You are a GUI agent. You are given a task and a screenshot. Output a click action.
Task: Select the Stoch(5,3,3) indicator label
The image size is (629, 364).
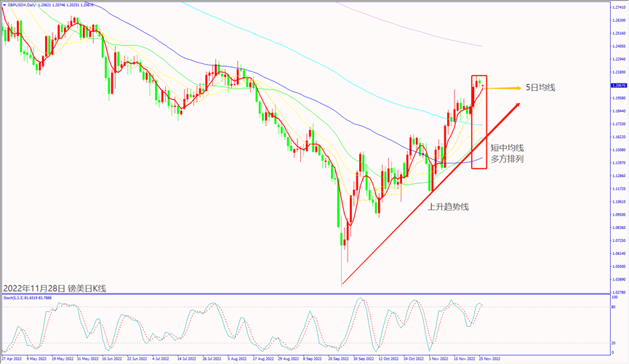(15, 298)
